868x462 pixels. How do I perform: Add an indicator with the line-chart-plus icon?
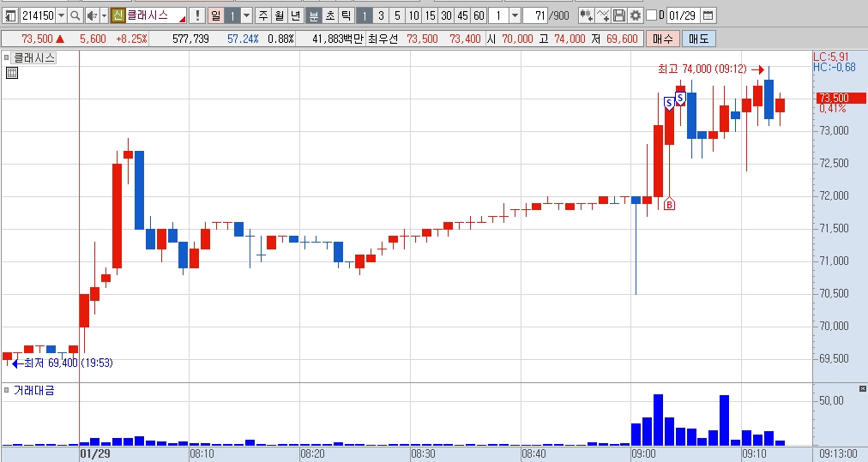(x=603, y=15)
